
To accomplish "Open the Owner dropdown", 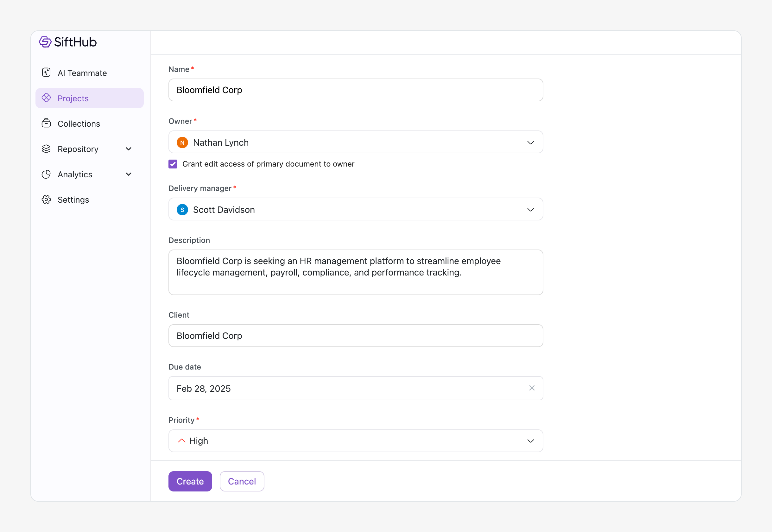I will pyautogui.click(x=530, y=143).
